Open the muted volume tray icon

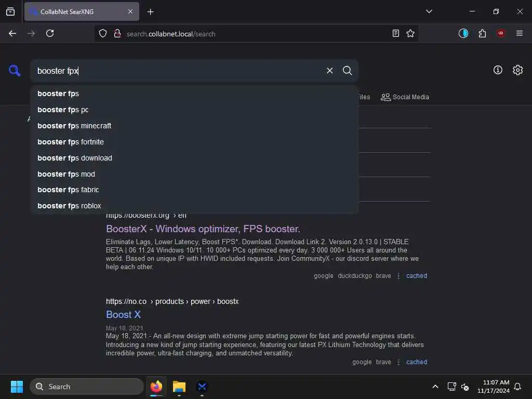coord(465,387)
